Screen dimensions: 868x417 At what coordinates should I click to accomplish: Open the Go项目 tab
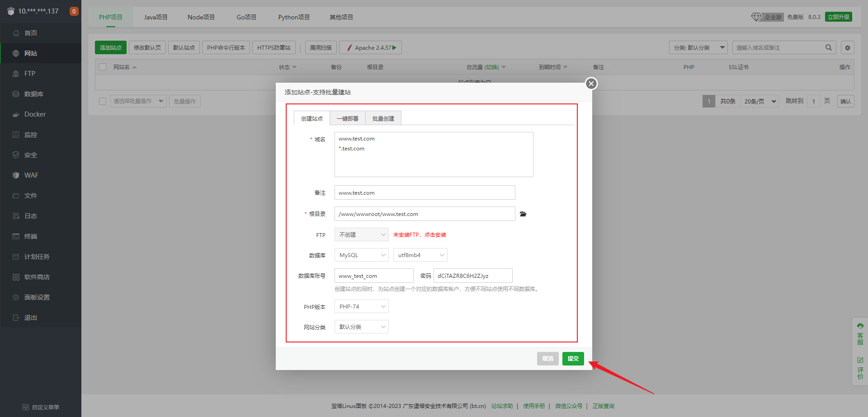click(246, 17)
